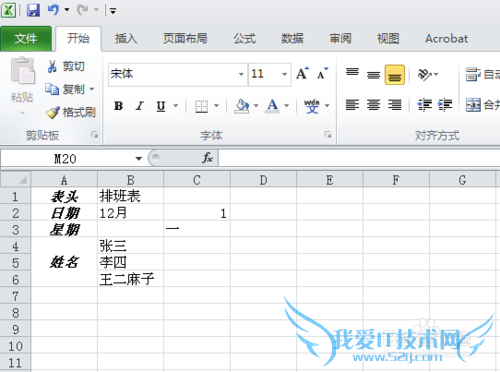Click the Name Box showing M20
The image size is (500, 372).
point(66,159)
